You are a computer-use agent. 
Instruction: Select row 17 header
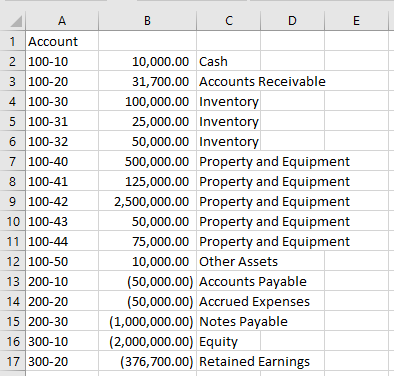tap(13, 361)
